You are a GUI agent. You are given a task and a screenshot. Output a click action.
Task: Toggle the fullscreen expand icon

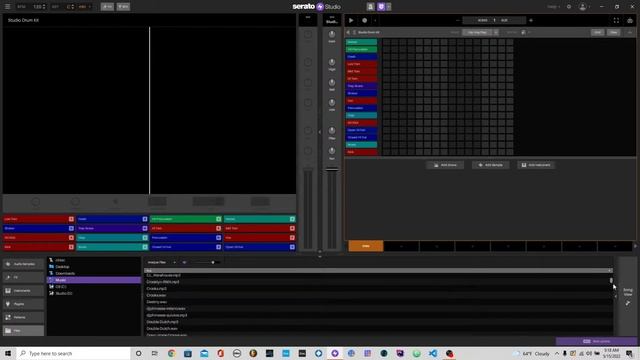616,20
